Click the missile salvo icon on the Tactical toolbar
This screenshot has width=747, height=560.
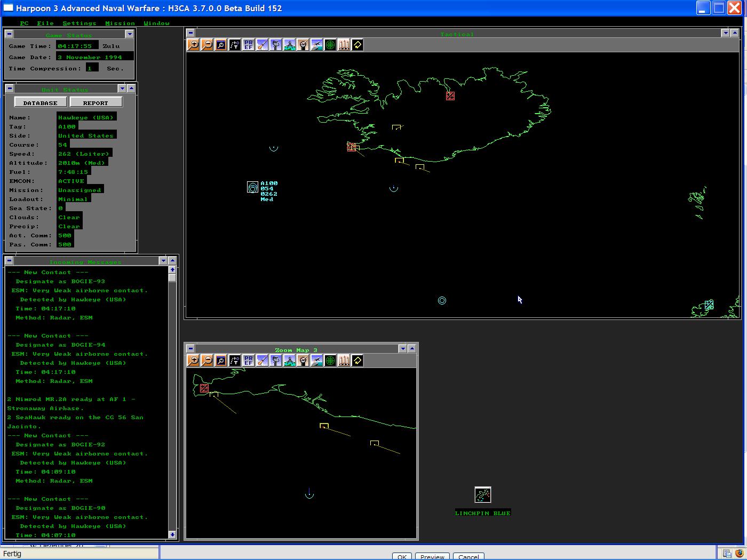tap(344, 45)
